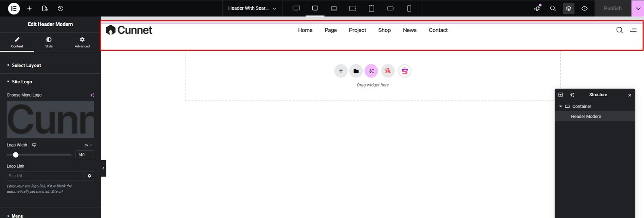The width and height of the screenshot is (644, 218).
Task: Open the Finder search icon in top bar
Action: pyautogui.click(x=553, y=8)
